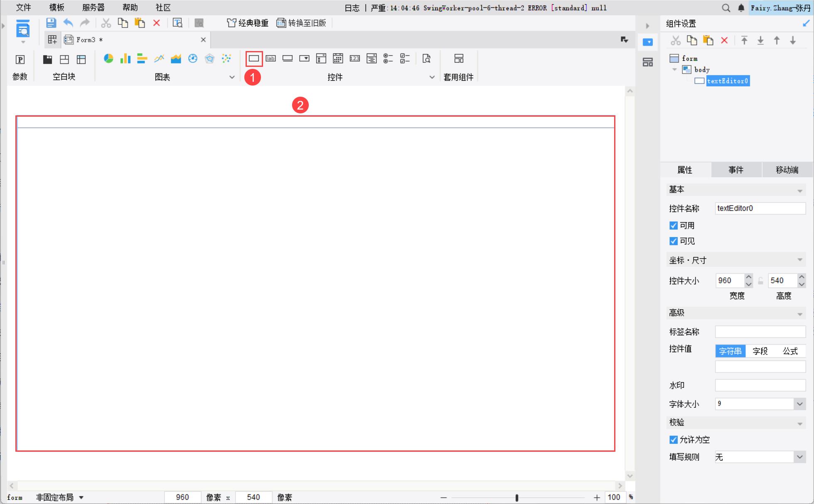
Task: Select the text box widget icon
Action: click(x=254, y=59)
